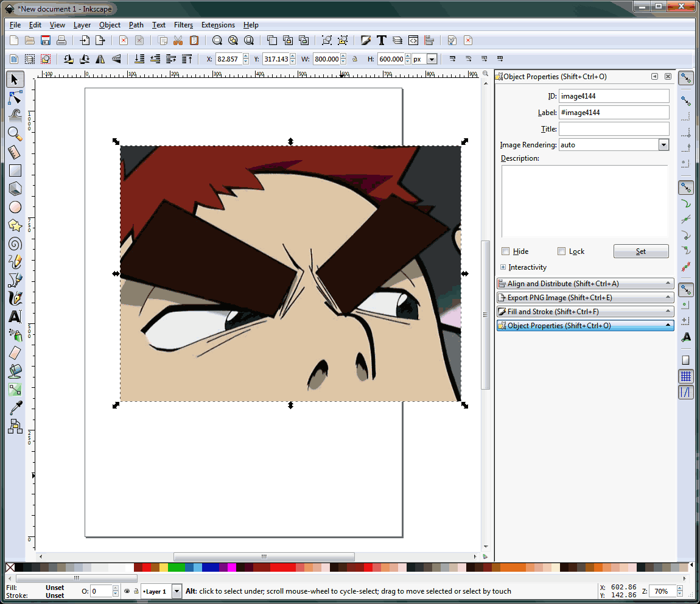Click the Paste clipboard icon
700x604 pixels.
coord(194,41)
